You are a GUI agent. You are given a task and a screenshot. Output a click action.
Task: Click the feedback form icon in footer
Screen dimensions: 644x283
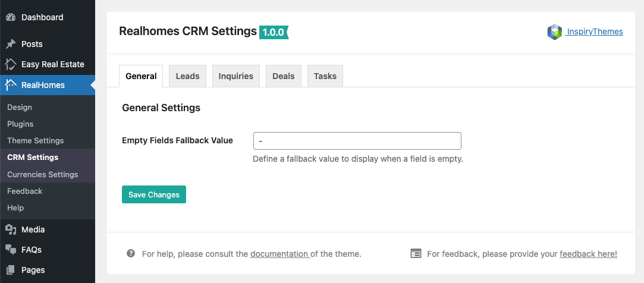click(416, 253)
